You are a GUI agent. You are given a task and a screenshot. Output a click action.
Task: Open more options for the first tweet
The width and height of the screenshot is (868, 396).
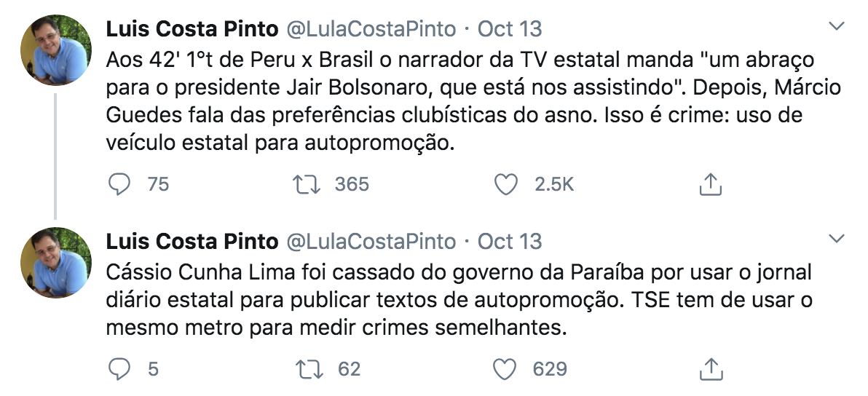click(x=837, y=27)
